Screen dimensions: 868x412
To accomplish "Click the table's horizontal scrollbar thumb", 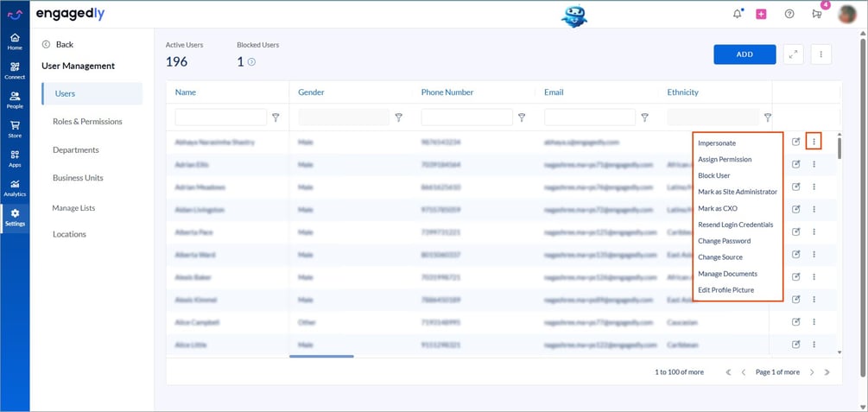I will point(321,356).
